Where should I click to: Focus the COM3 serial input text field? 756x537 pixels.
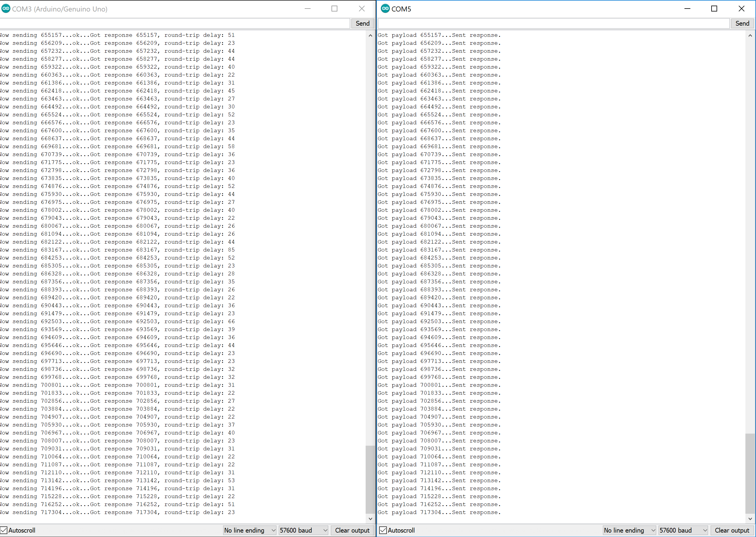[x=175, y=24]
